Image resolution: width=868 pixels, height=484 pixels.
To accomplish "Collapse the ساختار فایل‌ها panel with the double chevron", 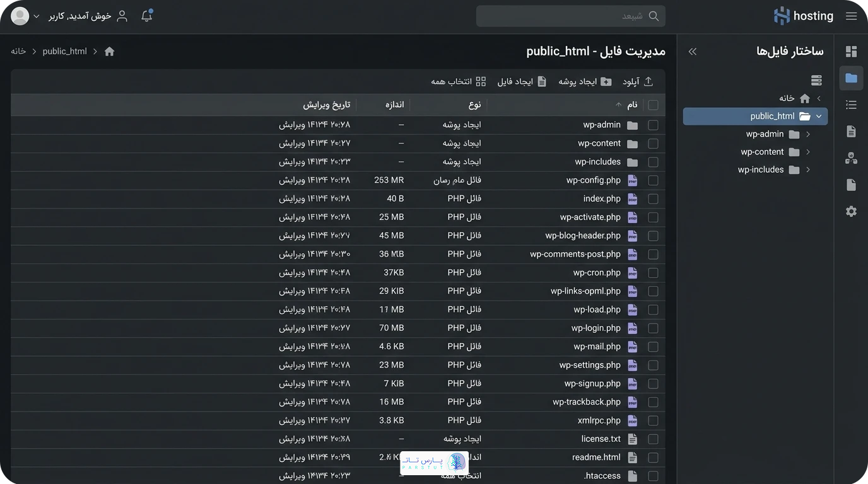I will click(x=693, y=52).
